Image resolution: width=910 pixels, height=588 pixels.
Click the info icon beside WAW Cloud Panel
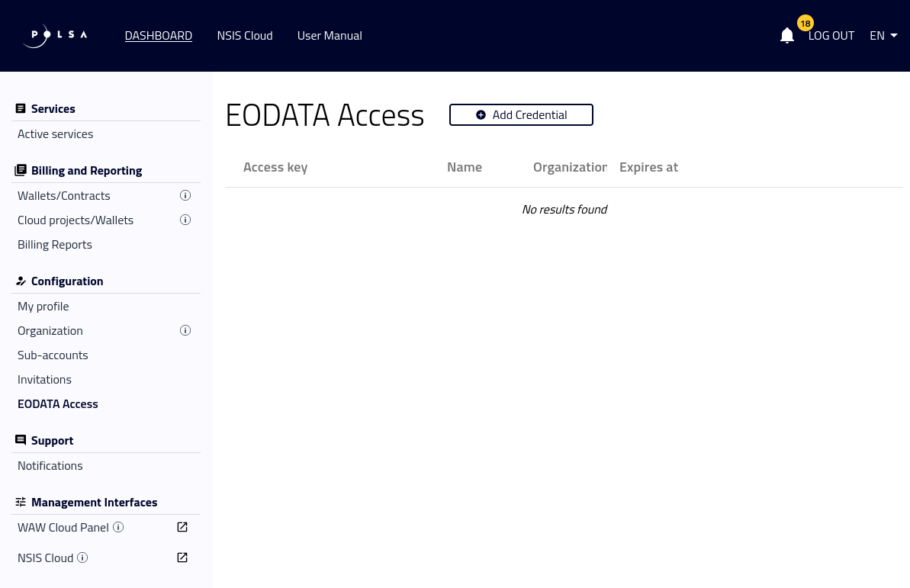(x=118, y=527)
